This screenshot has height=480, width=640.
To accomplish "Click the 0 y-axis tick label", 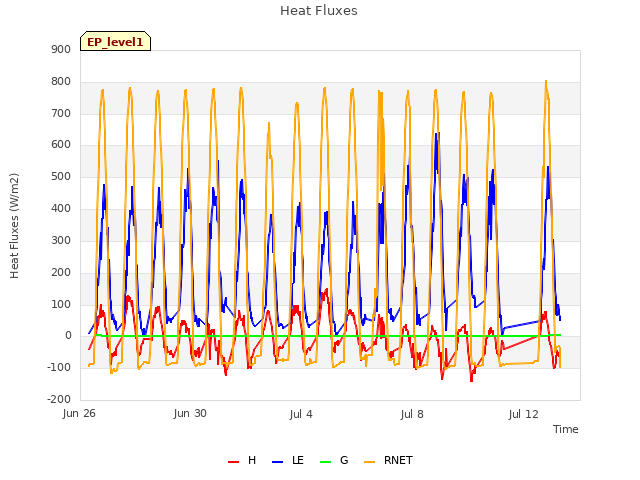I will [68, 336].
